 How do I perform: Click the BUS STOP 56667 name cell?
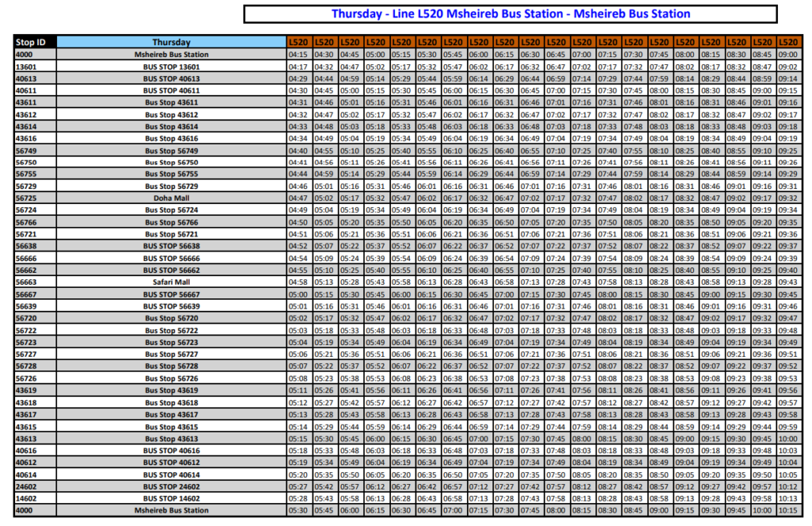[x=171, y=294]
